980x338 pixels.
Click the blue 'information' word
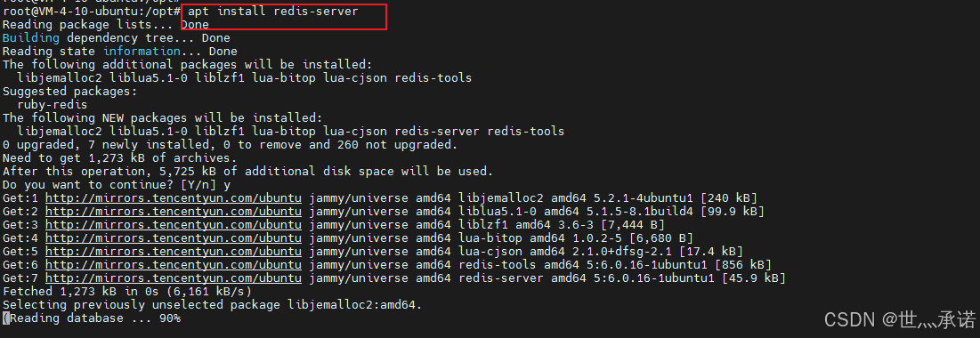pos(142,52)
